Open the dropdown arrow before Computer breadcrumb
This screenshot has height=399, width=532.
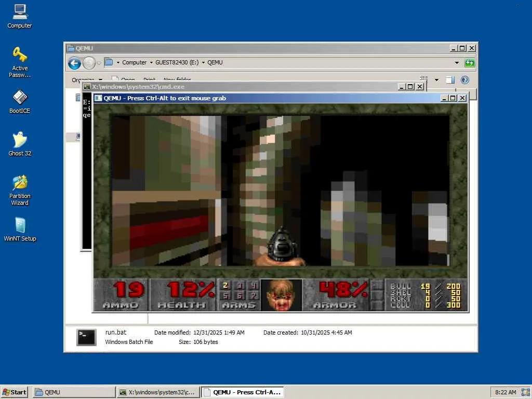point(118,62)
